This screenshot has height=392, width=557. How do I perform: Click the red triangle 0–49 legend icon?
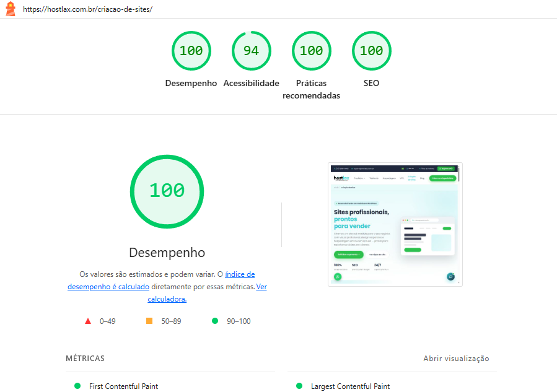pyautogui.click(x=88, y=321)
